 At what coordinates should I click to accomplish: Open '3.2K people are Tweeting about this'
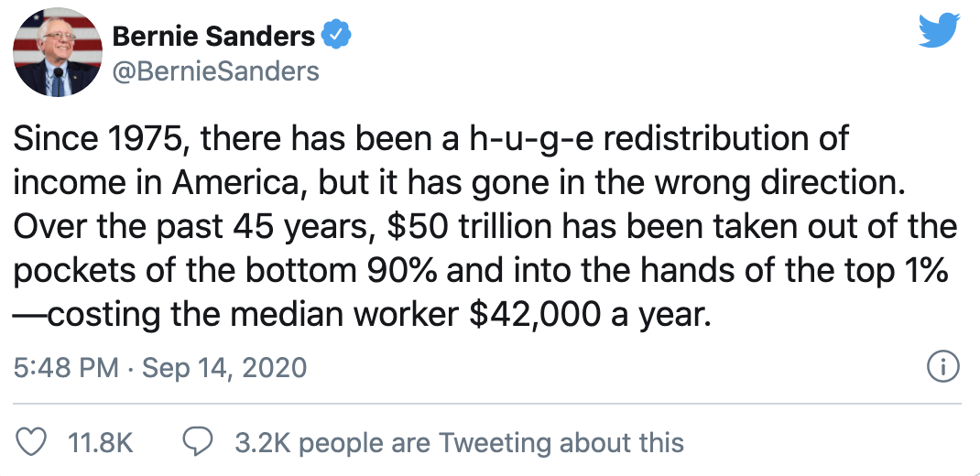click(x=459, y=443)
